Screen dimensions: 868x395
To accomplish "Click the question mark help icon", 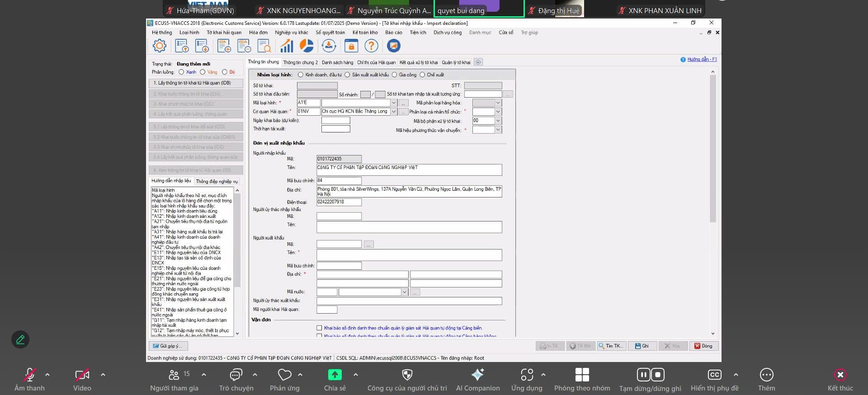I will point(371,46).
